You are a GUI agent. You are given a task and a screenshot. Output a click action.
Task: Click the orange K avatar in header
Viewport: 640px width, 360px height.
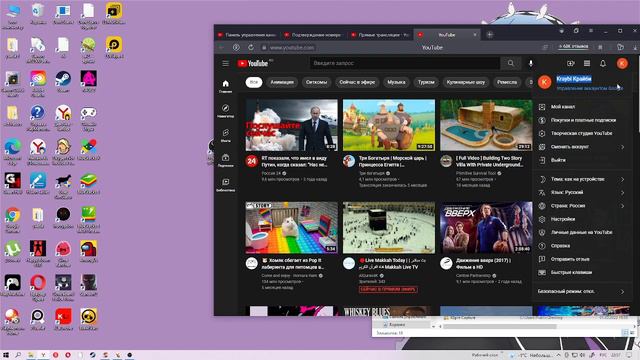click(622, 63)
